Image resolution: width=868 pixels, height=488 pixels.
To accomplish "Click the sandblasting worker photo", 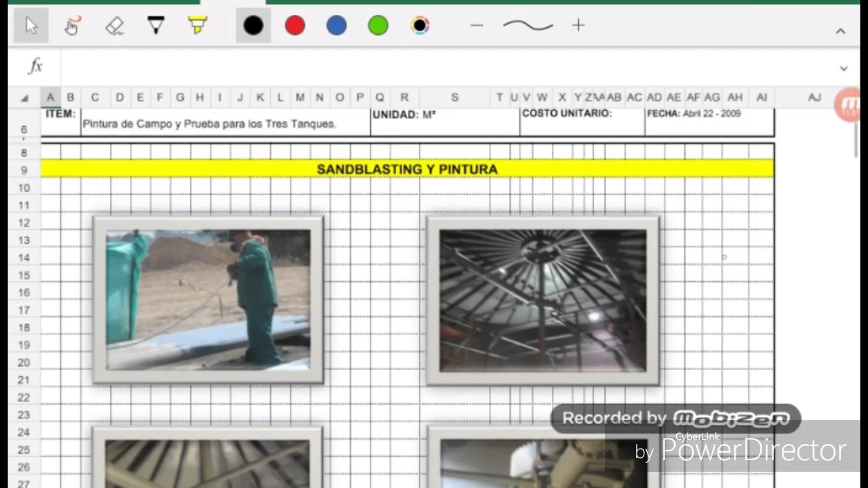I will coord(208,300).
